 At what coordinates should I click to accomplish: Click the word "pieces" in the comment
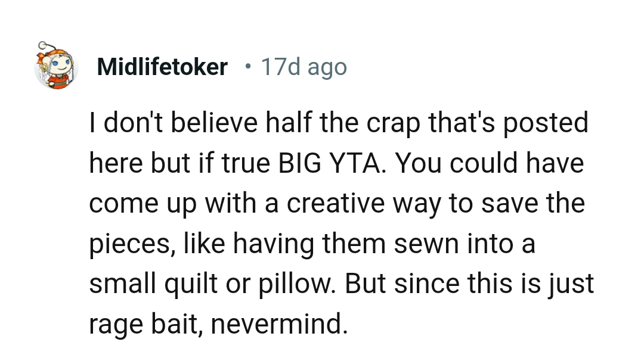[127, 244]
